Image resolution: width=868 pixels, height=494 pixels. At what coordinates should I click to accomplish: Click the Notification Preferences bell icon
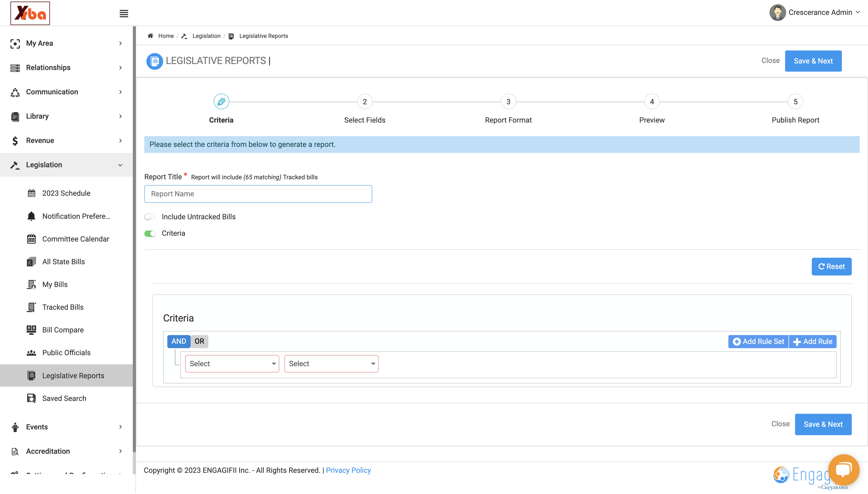pos(31,216)
